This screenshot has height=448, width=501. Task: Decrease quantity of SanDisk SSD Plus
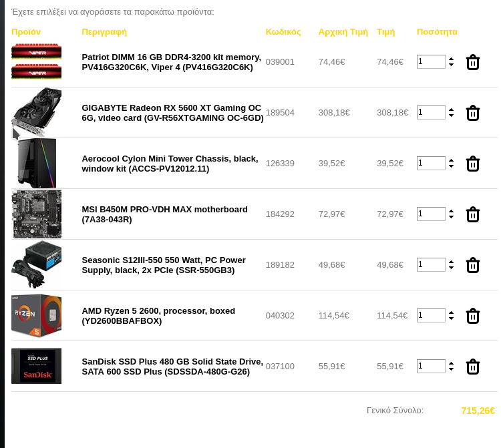pyautogui.click(x=451, y=369)
